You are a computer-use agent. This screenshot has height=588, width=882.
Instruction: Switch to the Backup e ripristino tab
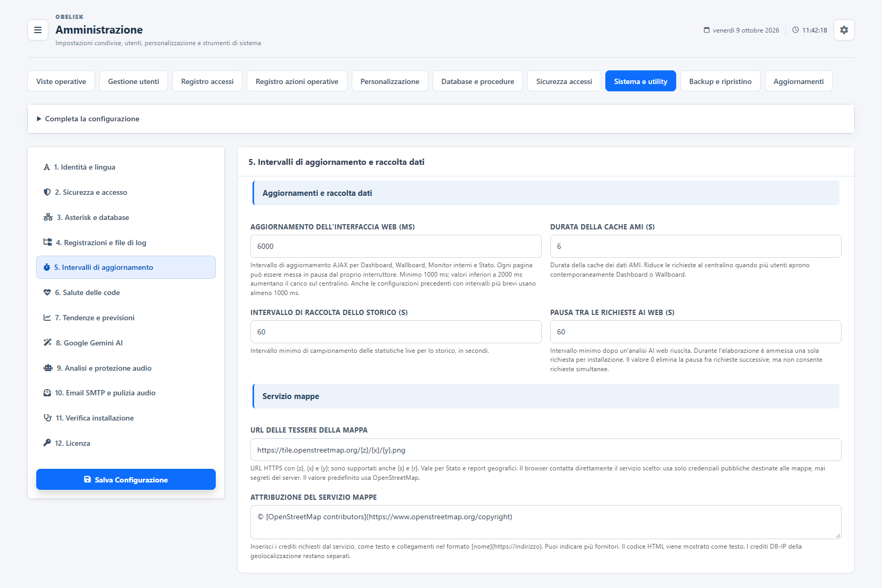720,81
